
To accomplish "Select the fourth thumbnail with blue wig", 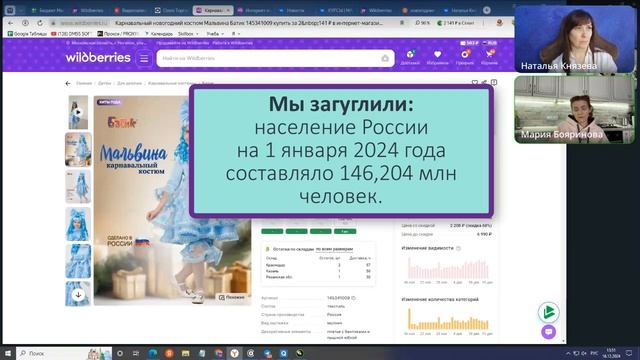I will (x=78, y=224).
